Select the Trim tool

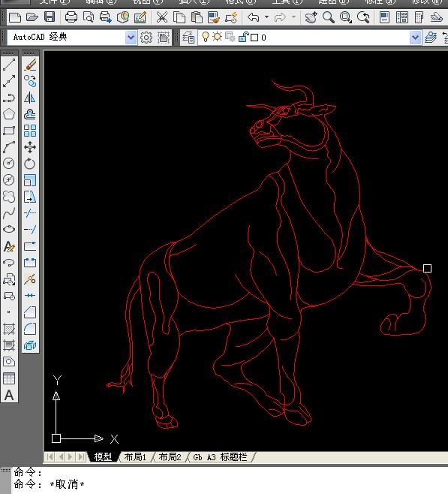pos(30,213)
